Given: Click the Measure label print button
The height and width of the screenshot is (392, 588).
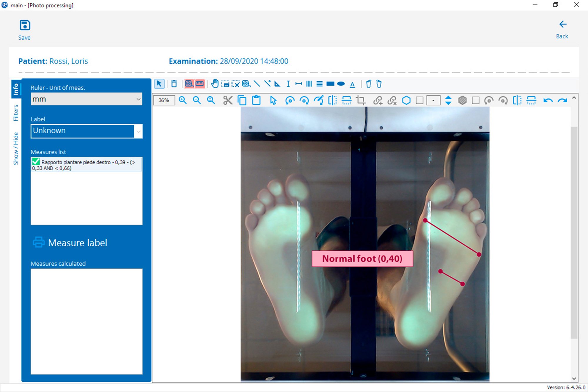Looking at the screenshot, I should click(x=70, y=242).
